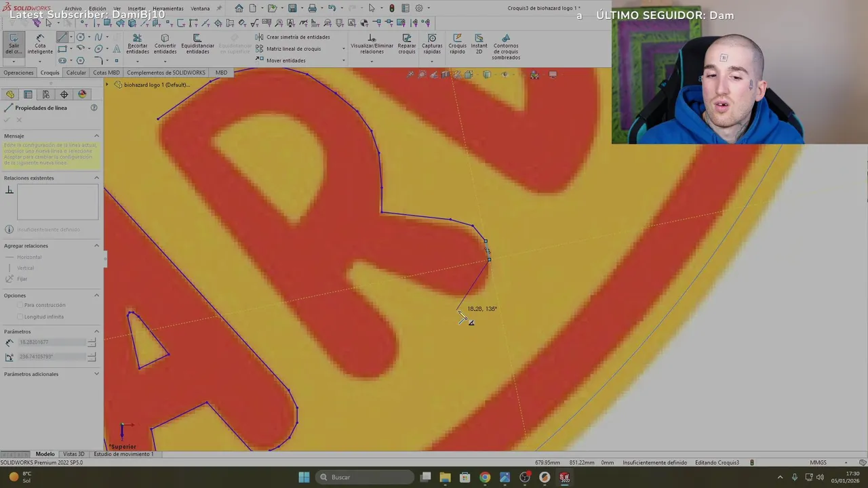This screenshot has height=488, width=868.
Task: Click the Save icon
Action: click(x=292, y=8)
